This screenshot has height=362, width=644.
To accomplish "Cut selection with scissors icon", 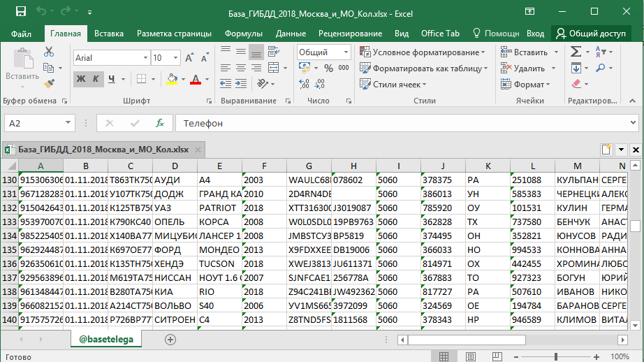I will coord(49,52).
